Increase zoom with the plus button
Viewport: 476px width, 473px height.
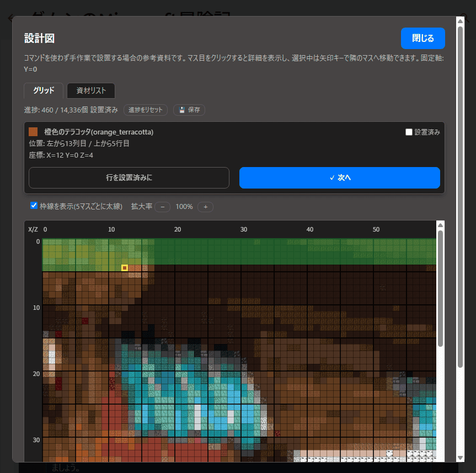(206, 207)
